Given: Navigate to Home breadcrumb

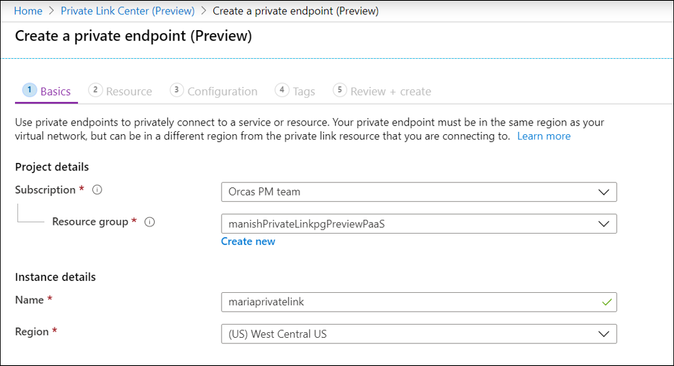Looking at the screenshot, I should point(28,11).
